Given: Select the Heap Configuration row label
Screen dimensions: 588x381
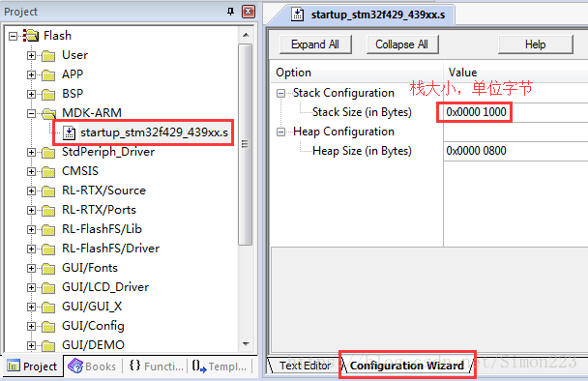Looking at the screenshot, I should [343, 132].
